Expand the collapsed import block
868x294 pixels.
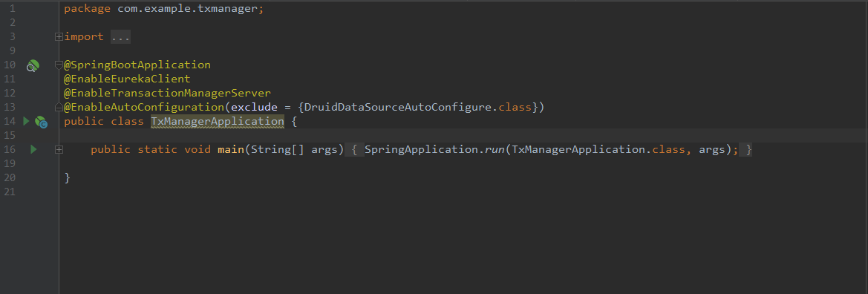tap(59, 37)
